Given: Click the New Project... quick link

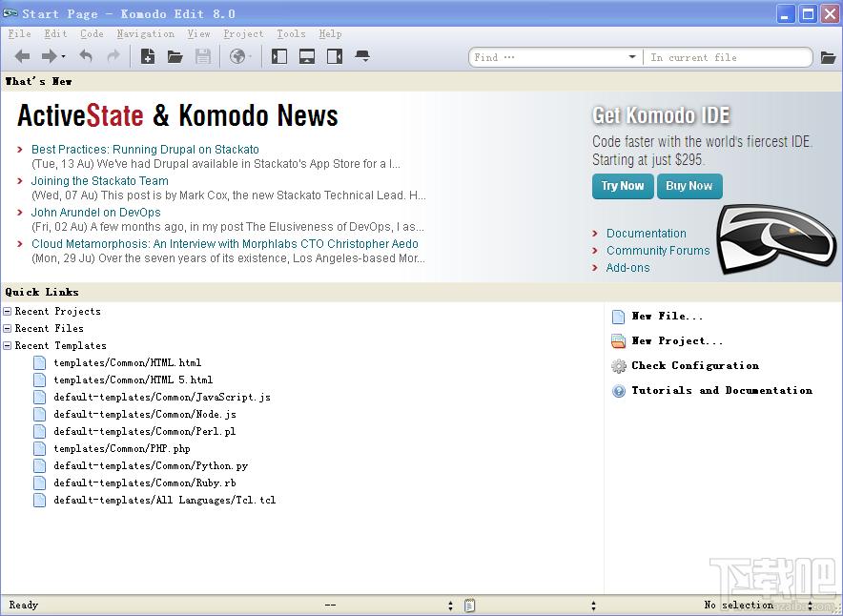Looking at the screenshot, I should 677,340.
